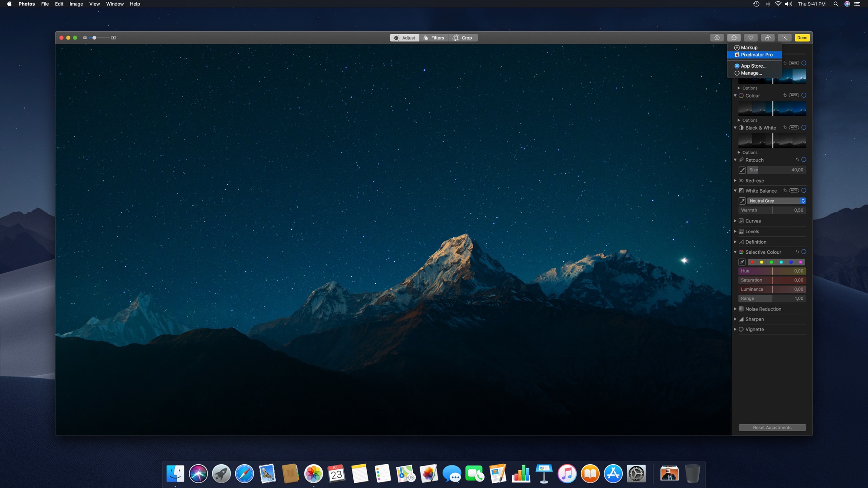Viewport: 868px width, 488px height.
Task: Select the Retouch brush tool icon
Action: (742, 170)
